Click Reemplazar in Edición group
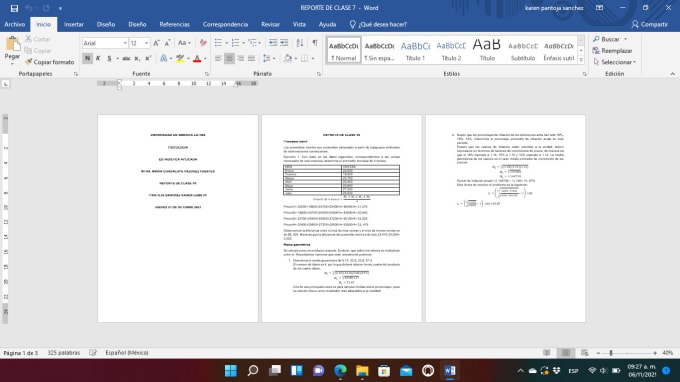The image size is (680, 382). (x=612, y=51)
